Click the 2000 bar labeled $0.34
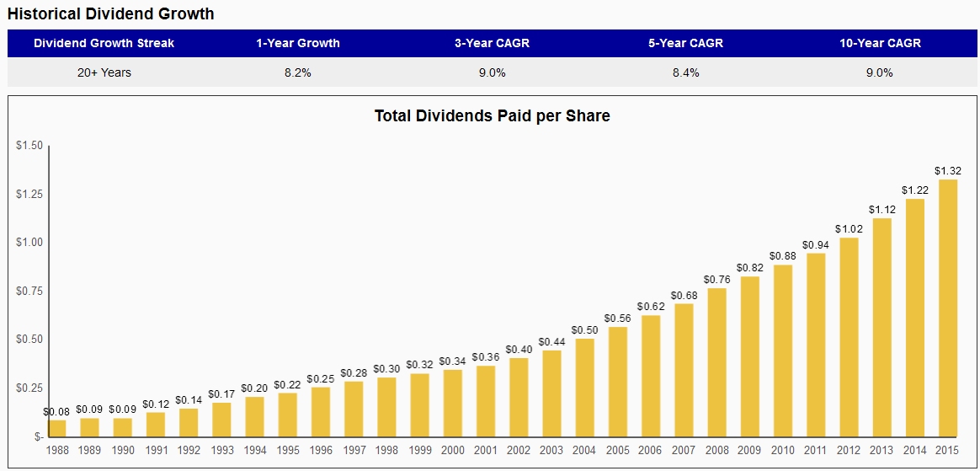The width and height of the screenshot is (980, 471). tap(453, 403)
